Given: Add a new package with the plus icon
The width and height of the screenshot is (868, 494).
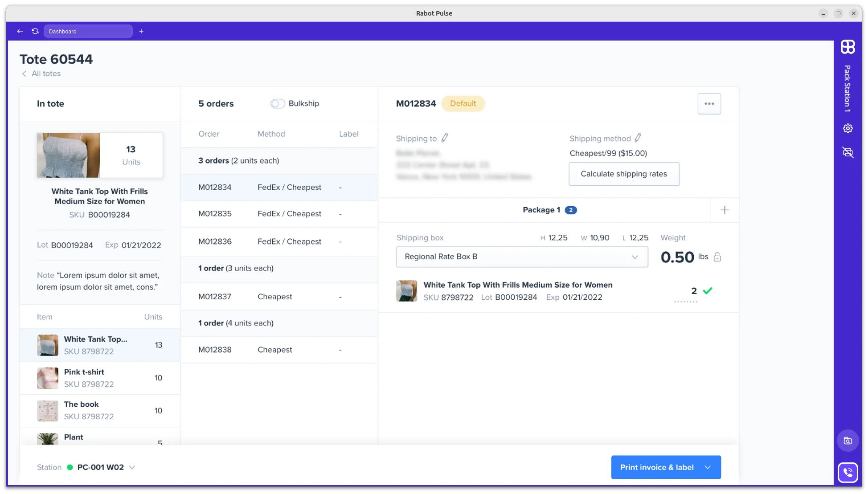Looking at the screenshot, I should click(x=724, y=209).
